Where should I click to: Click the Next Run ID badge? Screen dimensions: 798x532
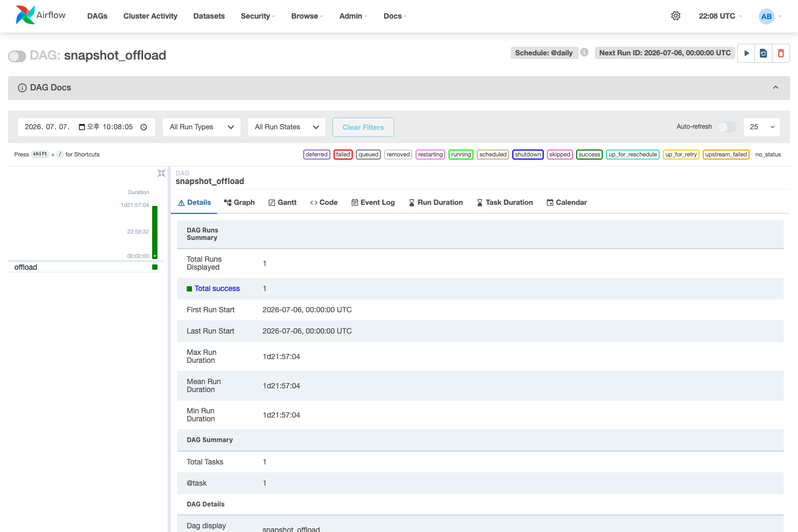pos(665,53)
